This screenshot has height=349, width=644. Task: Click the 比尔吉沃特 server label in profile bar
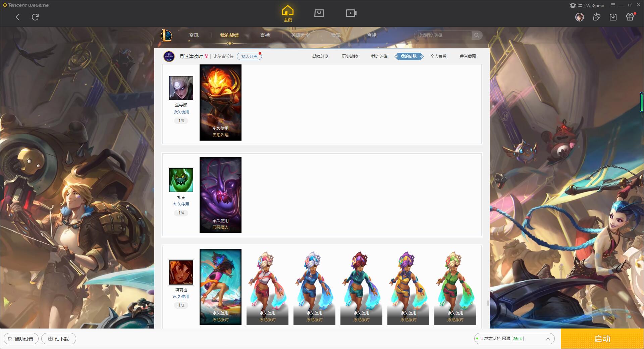223,56
